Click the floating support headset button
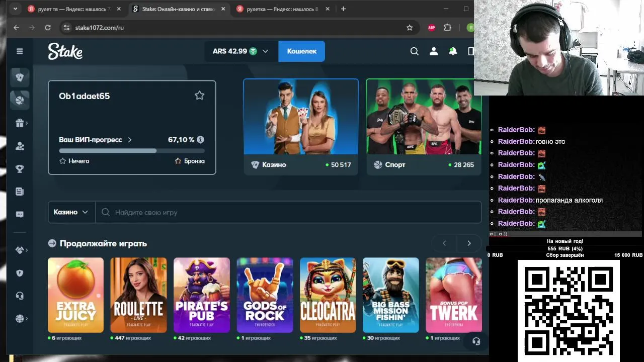The width and height of the screenshot is (644, 362). 476,341
